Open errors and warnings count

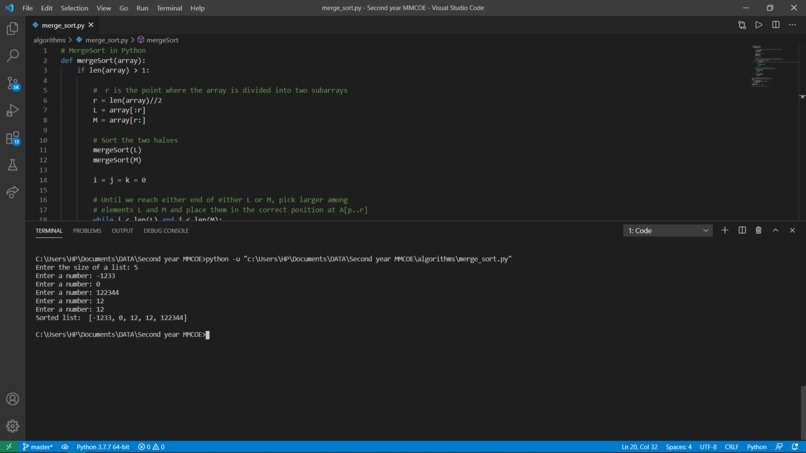(x=151, y=447)
